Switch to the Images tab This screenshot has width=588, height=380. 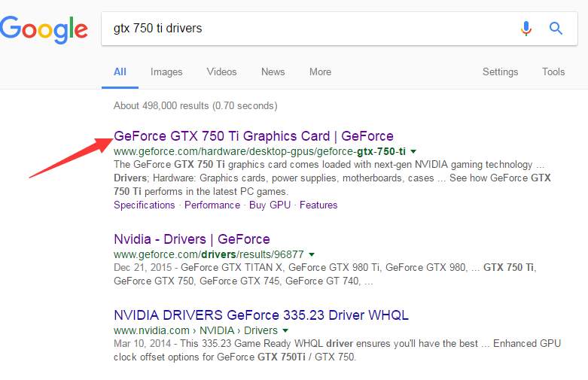click(166, 71)
